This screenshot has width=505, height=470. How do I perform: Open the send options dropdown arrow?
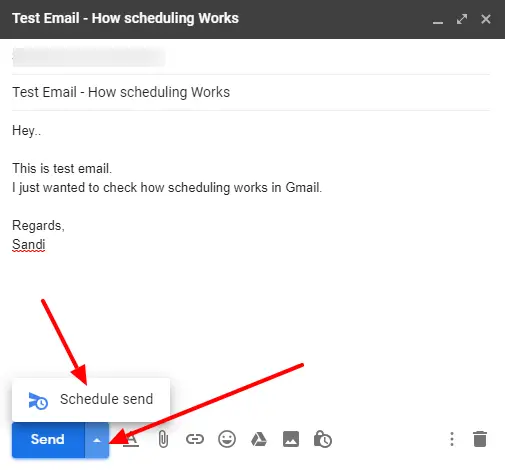[x=97, y=440]
